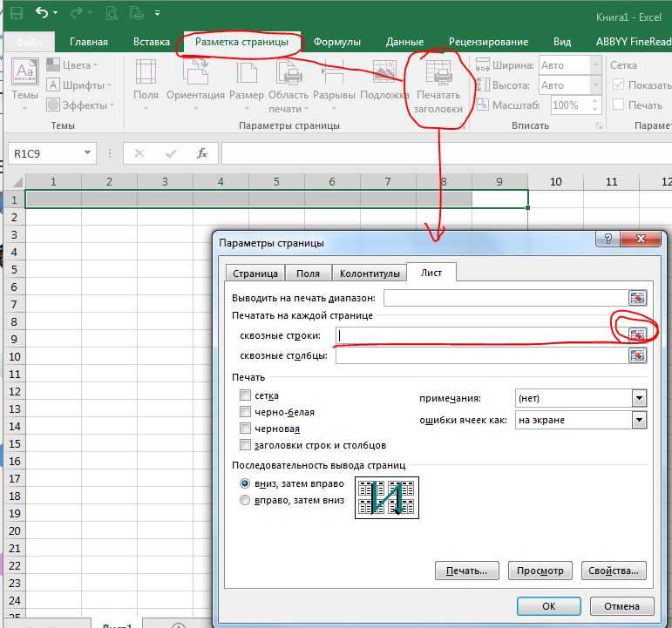Enable the сетка print checkbox
Image resolution: width=672 pixels, height=628 pixels.
(245, 395)
